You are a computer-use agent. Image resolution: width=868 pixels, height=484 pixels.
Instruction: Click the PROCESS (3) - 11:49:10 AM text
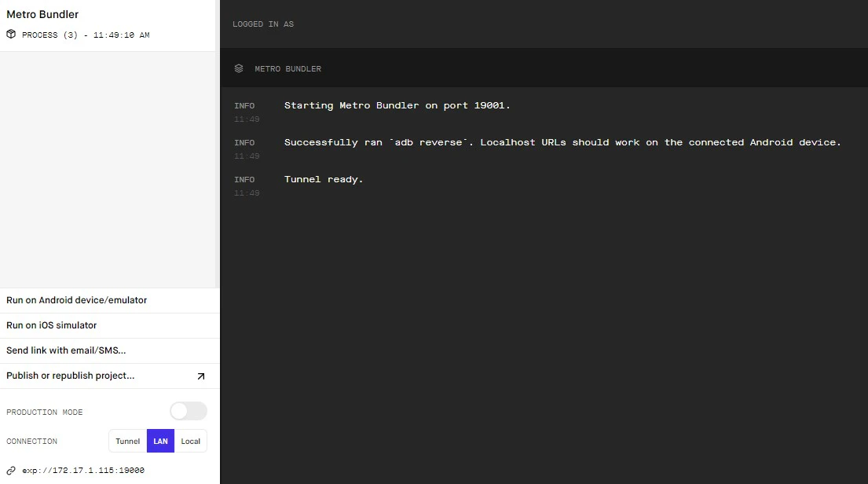[x=86, y=35]
